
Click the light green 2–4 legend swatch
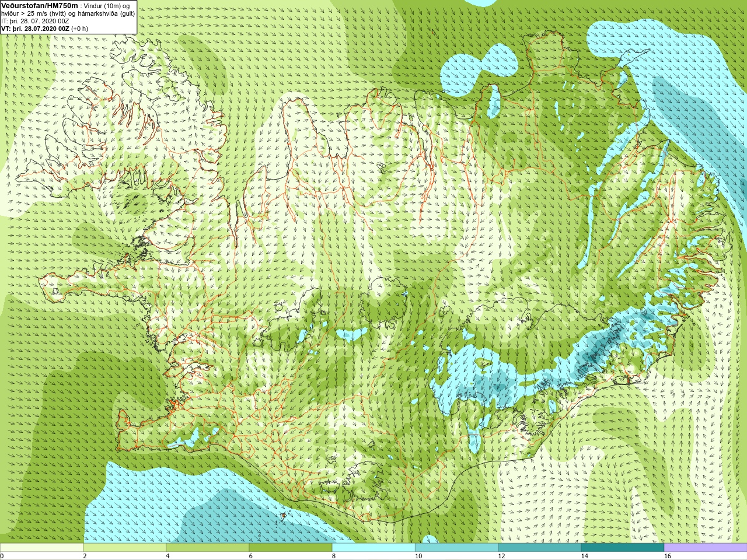124,548
